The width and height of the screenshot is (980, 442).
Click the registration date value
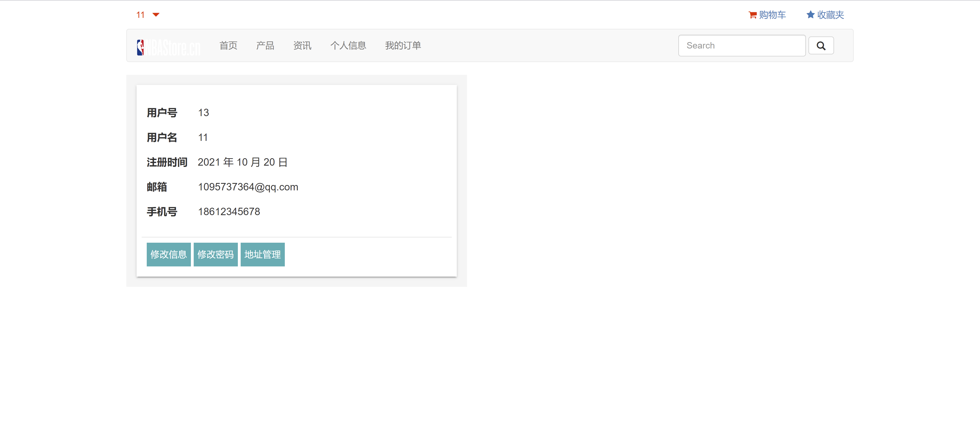(x=242, y=162)
